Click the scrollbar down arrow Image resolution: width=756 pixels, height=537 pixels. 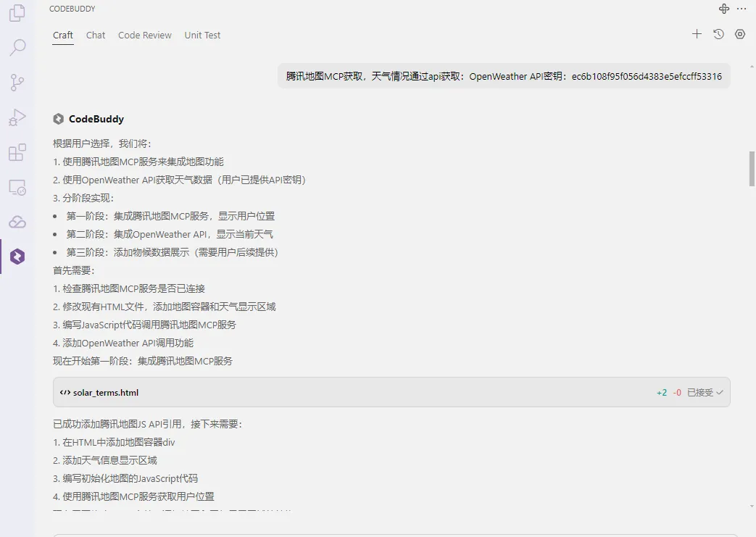[x=752, y=506]
